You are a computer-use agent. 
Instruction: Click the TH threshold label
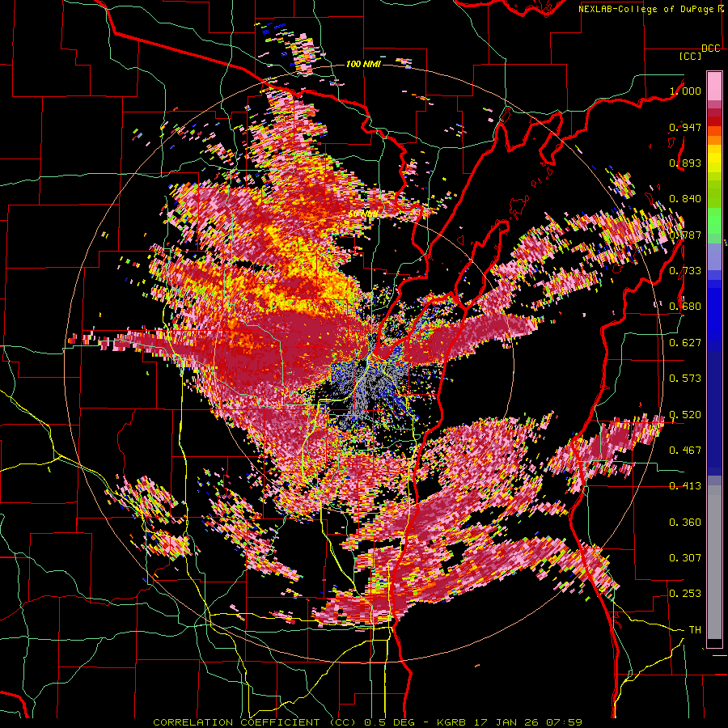(x=695, y=630)
